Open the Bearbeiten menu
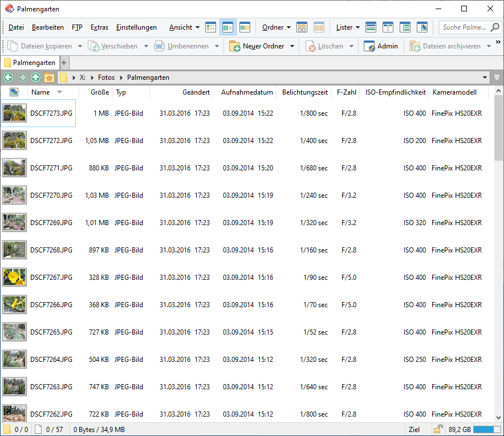This screenshot has height=436, width=504. (47, 27)
